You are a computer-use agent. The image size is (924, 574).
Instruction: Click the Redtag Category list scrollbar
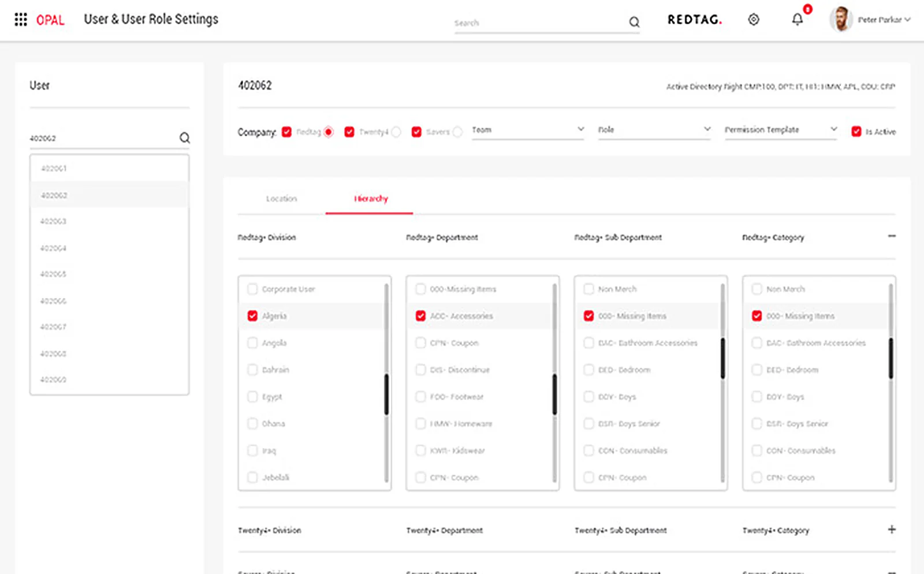coord(891,359)
